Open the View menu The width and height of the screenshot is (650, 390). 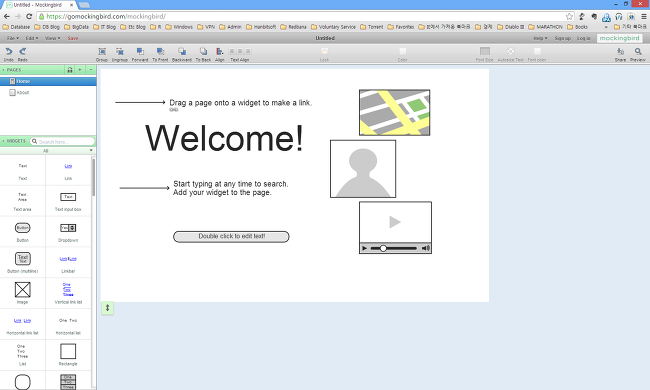coord(52,38)
